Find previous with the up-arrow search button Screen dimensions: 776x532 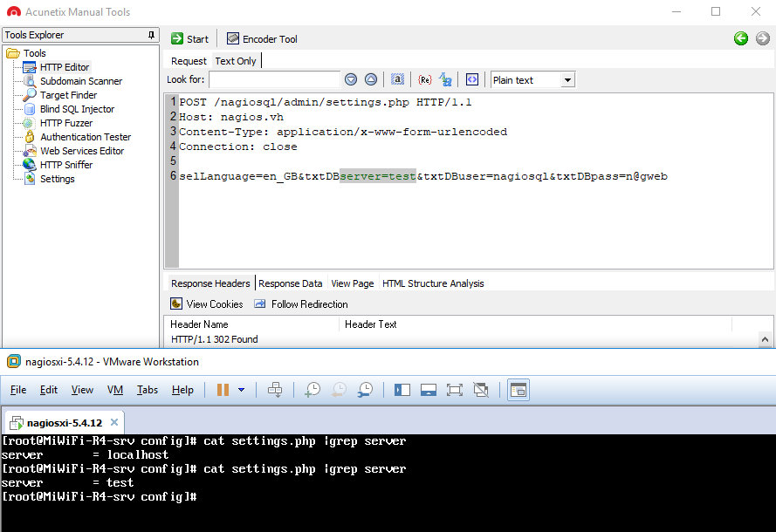click(371, 79)
